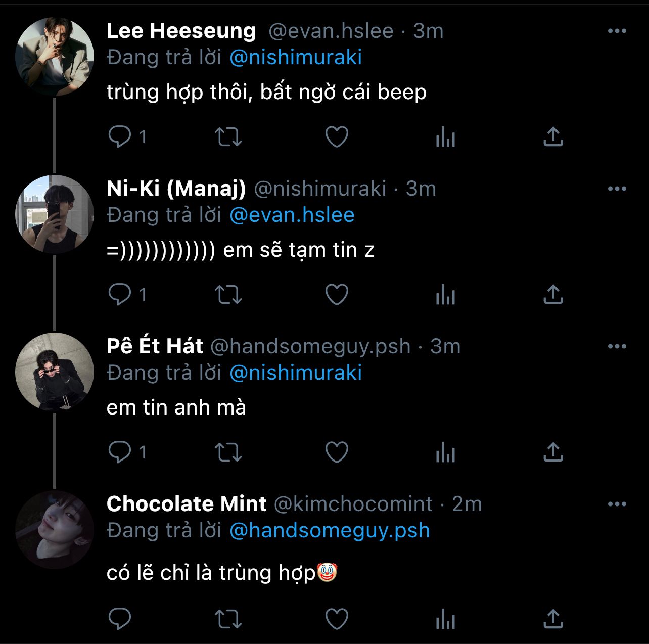View analytics of Chocolate Mint's tweet
This screenshot has height=644, width=649.
(445, 619)
